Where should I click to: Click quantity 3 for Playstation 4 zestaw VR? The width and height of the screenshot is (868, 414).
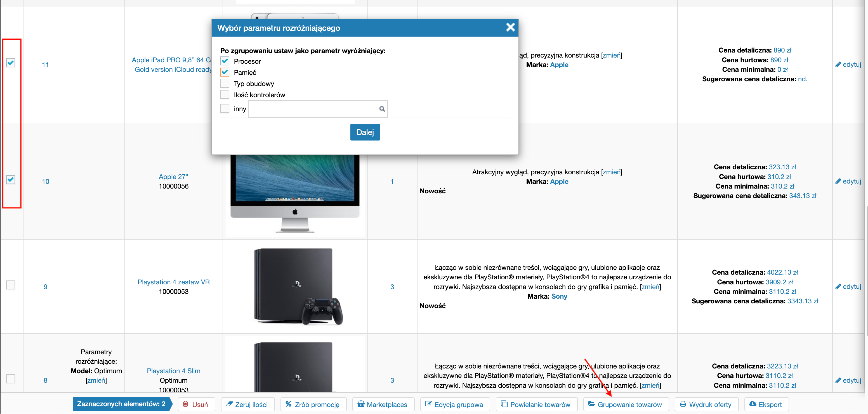392,287
